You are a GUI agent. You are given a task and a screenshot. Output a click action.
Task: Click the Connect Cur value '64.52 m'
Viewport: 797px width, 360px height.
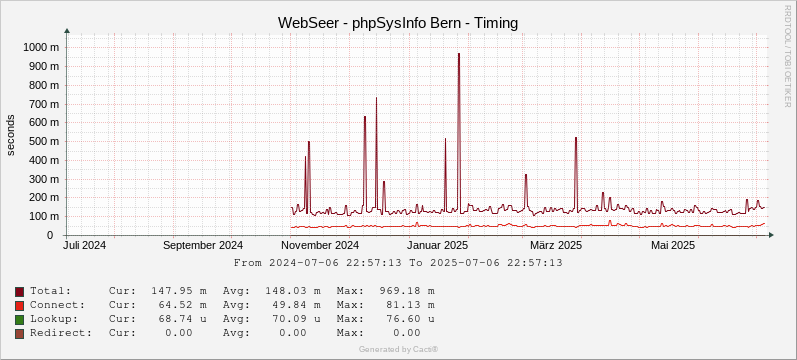182,305
